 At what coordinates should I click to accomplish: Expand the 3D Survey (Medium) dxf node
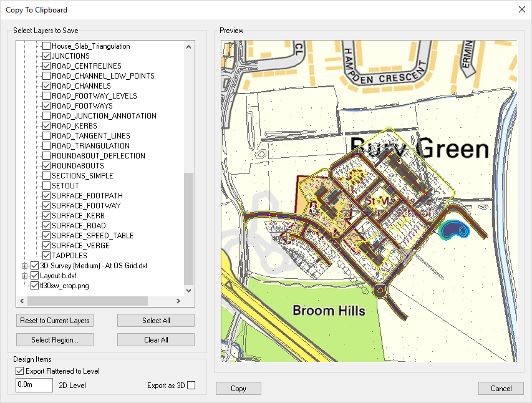[25, 266]
